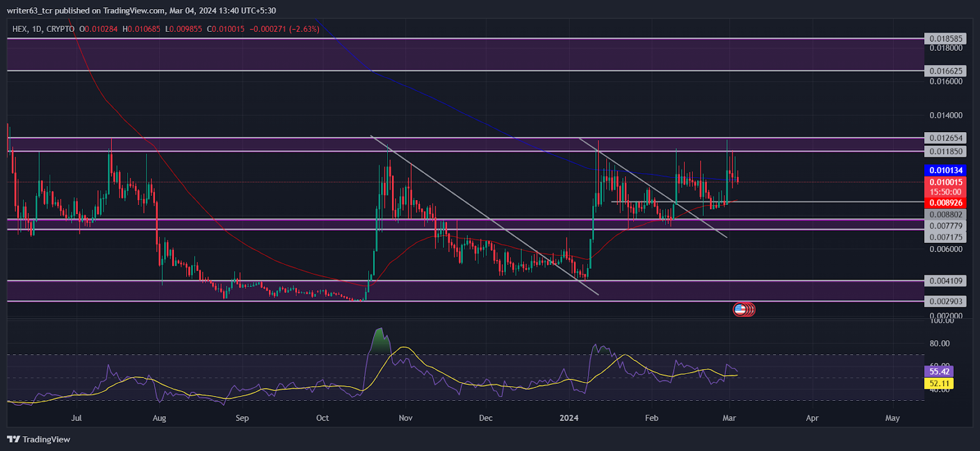Viewport: 980px width, 451px height.
Task: Click the daily change −0.000271 (−2.63%)
Action: tap(285, 29)
